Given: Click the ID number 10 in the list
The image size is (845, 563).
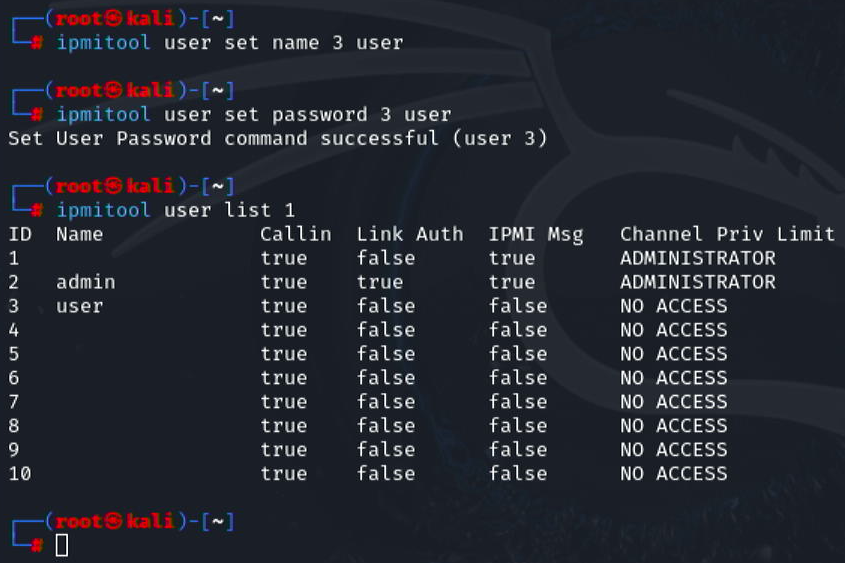Looking at the screenshot, I should 20,473.
